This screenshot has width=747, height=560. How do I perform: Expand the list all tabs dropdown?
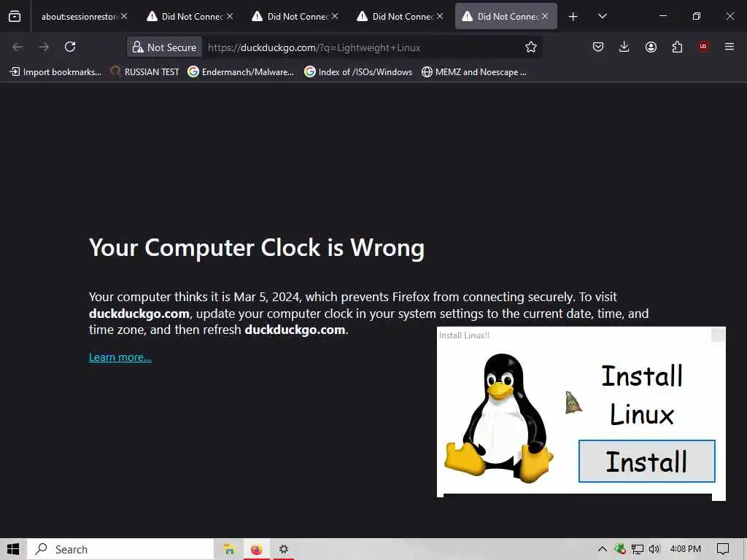(x=602, y=16)
